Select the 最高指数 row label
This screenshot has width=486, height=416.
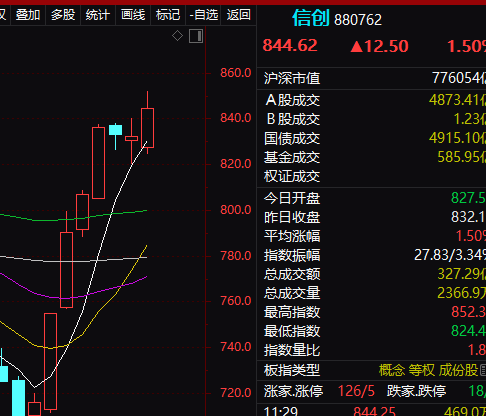point(292,312)
